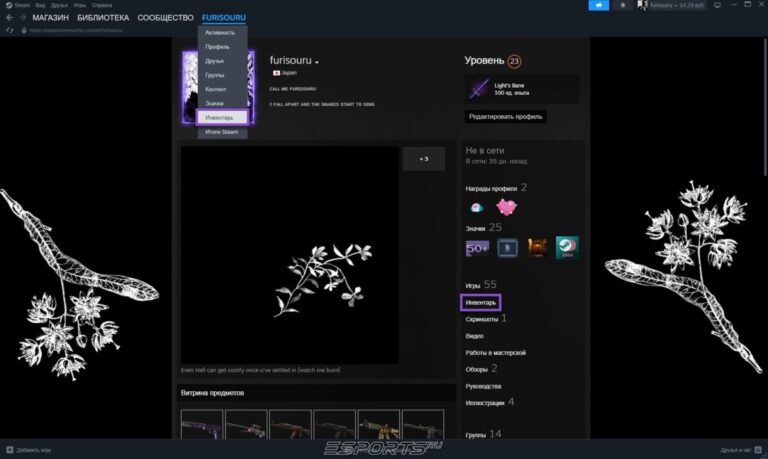
Task: Open the notifications bell
Action: point(624,5)
